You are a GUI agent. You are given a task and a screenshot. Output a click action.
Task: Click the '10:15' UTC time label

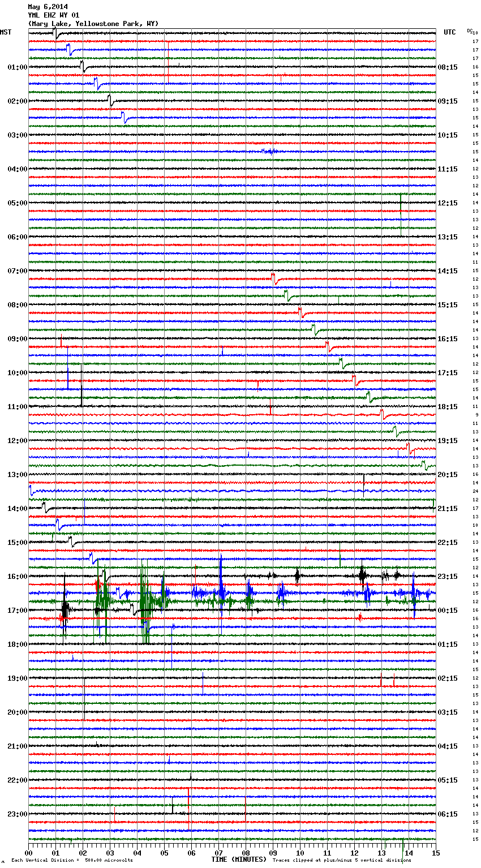click(448, 135)
